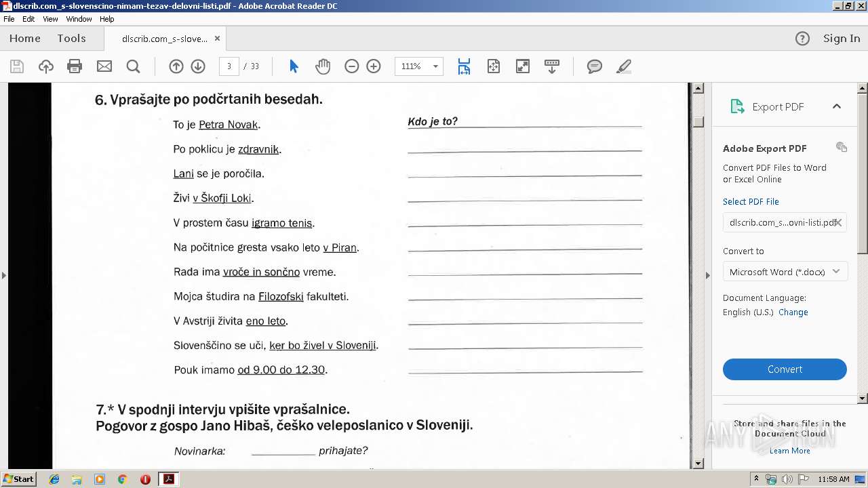Switch to the Tools tab

point(71,39)
